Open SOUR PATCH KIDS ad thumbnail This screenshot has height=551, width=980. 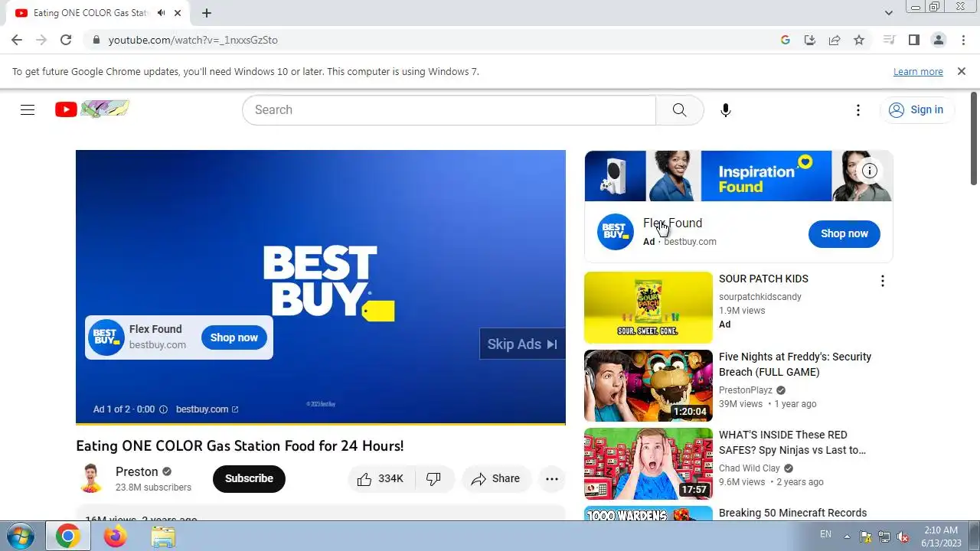pyautogui.click(x=648, y=308)
